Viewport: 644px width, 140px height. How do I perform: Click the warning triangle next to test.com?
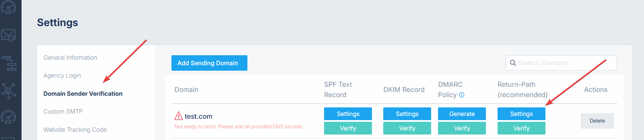point(179,116)
